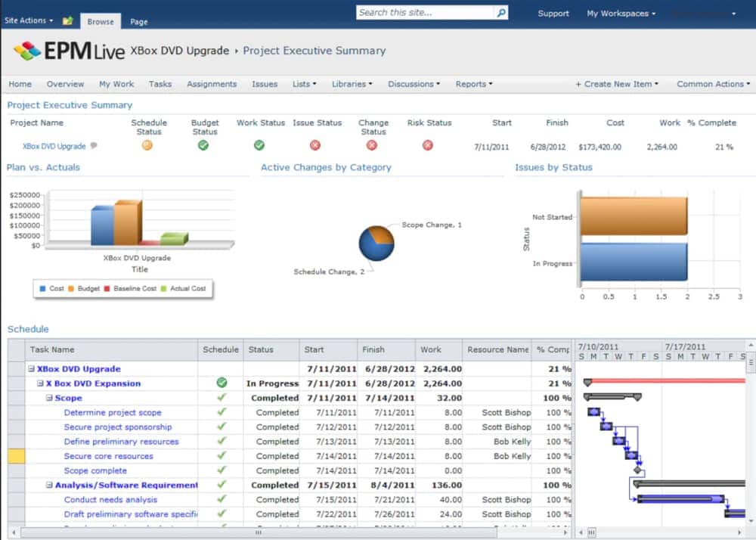
Task: Open the Common Actions dropdown
Action: [x=713, y=84]
